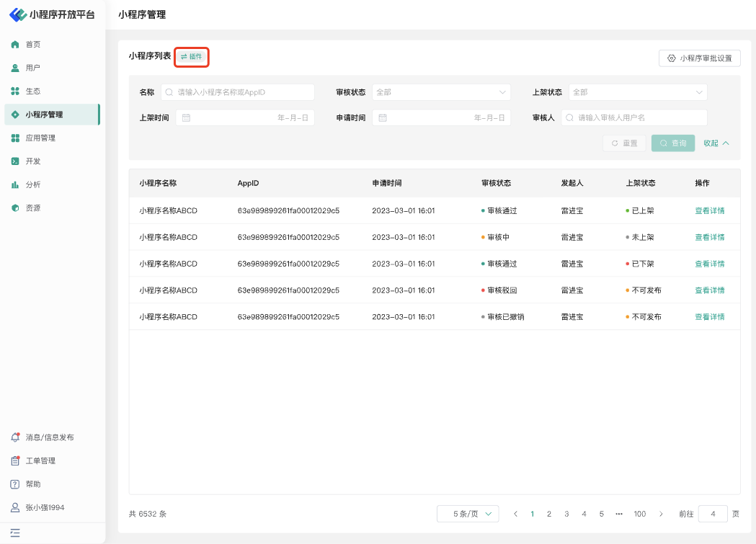Collapse filters with the 收起 expander
The height and width of the screenshot is (544, 756).
tap(716, 143)
